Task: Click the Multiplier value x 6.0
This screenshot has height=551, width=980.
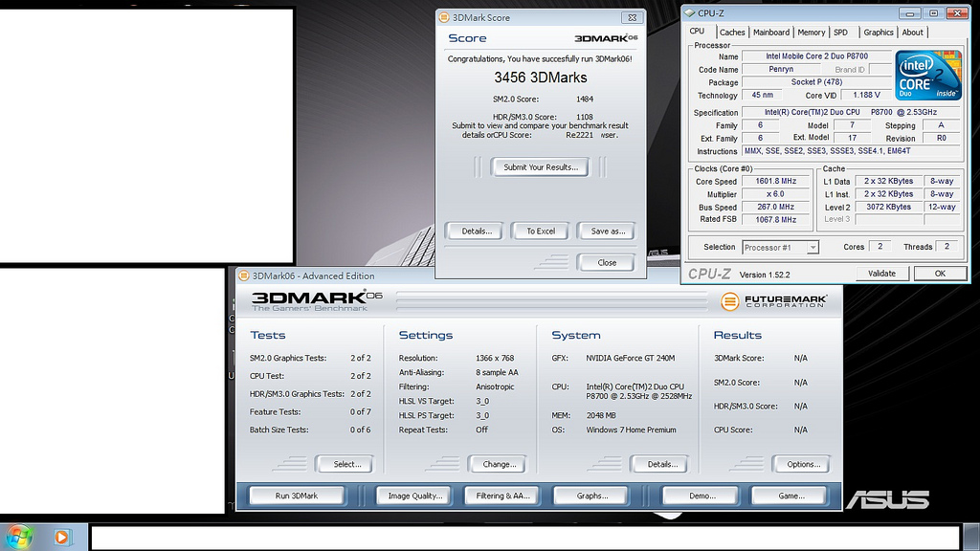Action: [x=775, y=194]
